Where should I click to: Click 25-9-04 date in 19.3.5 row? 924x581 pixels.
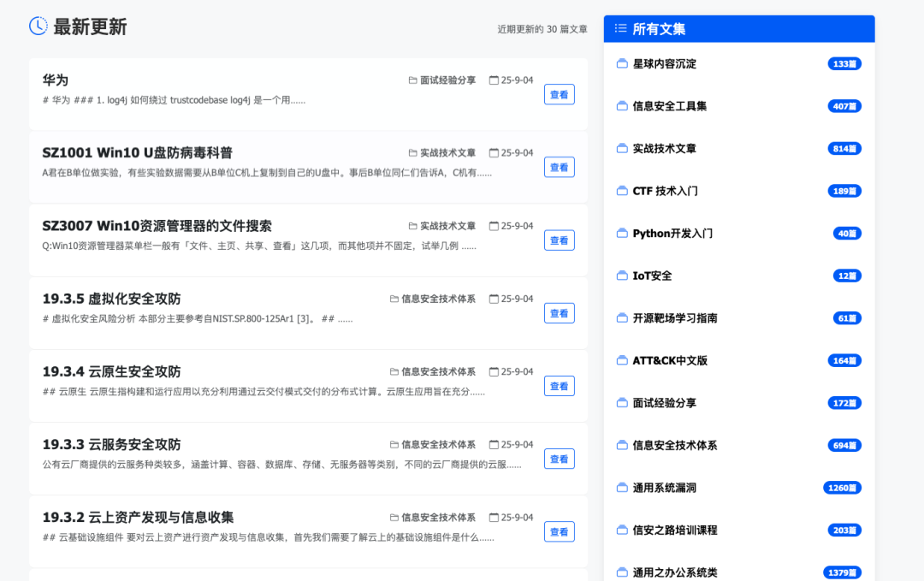[x=517, y=299]
